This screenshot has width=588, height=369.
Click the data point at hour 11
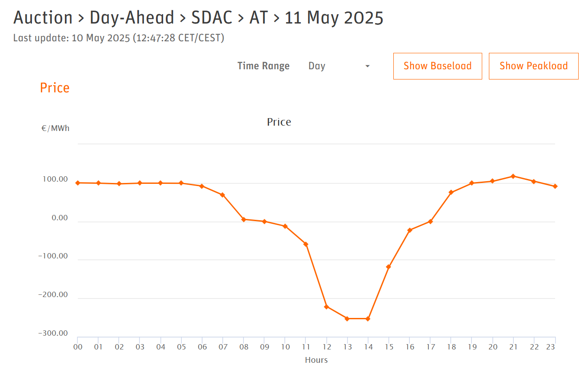coord(306,244)
